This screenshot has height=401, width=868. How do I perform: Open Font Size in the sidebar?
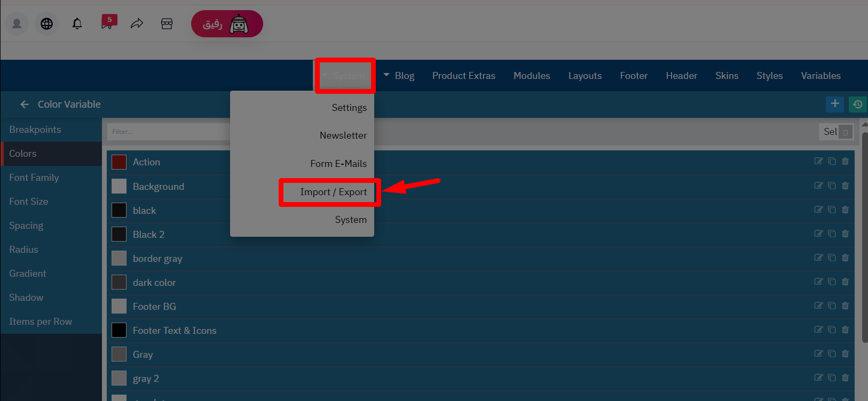tap(51, 202)
